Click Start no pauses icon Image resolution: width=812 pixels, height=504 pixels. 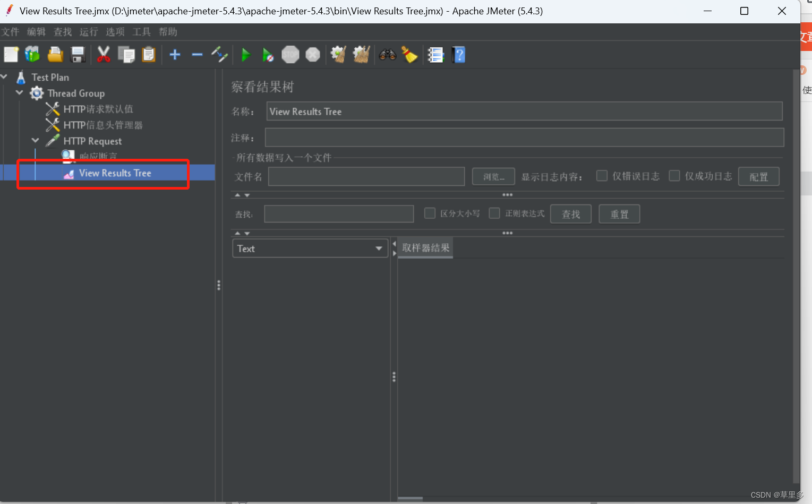268,55
